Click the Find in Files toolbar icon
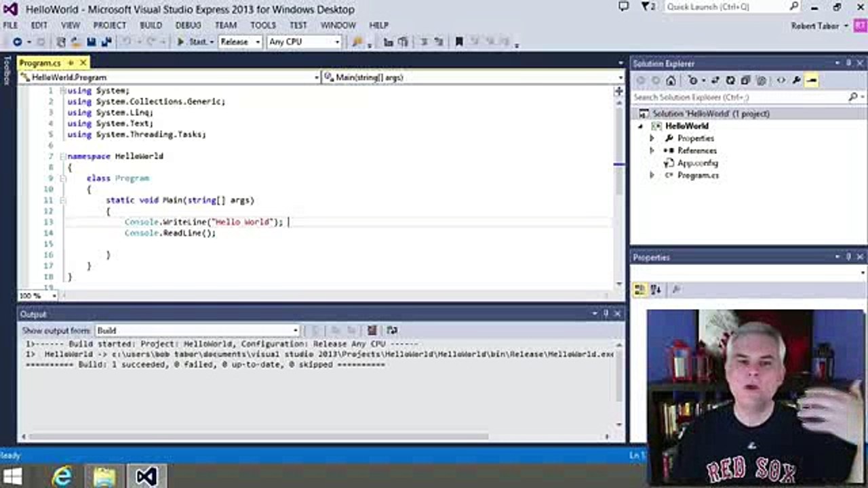Image resolution: width=868 pixels, height=488 pixels. [x=357, y=42]
